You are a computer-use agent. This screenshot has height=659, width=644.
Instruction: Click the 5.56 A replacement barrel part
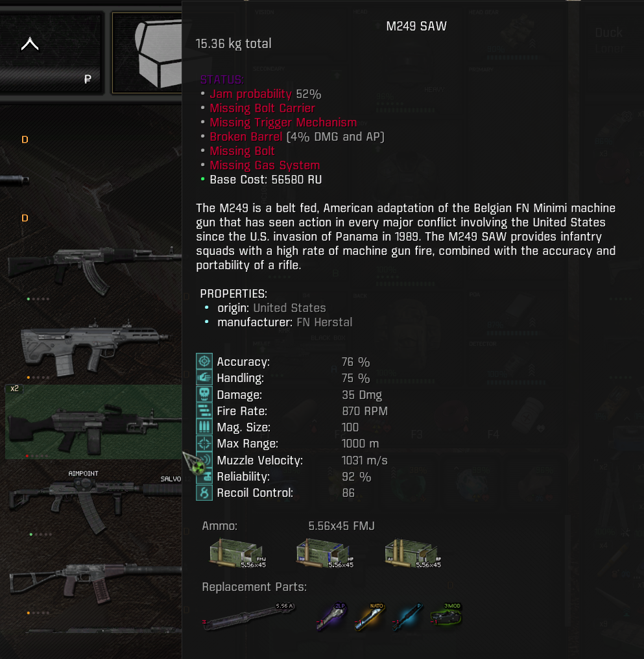[248, 617]
